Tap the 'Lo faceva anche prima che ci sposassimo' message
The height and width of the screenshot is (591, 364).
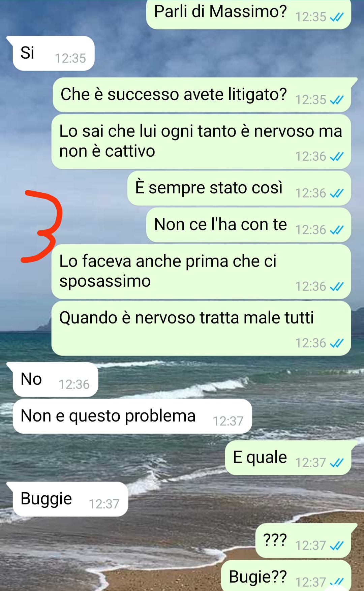201,272
